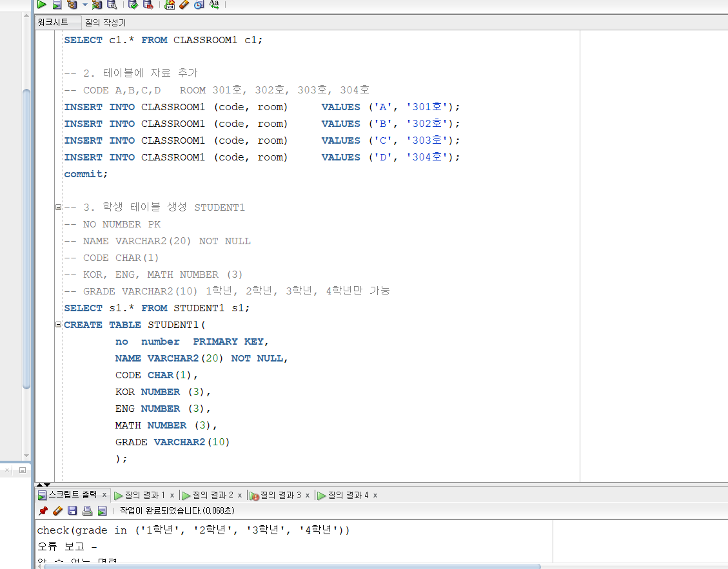This screenshot has height=569, width=728.
Task: Click 'SELECT c1.* FROM CLASSROOM1 c1;' line
Action: (x=163, y=41)
